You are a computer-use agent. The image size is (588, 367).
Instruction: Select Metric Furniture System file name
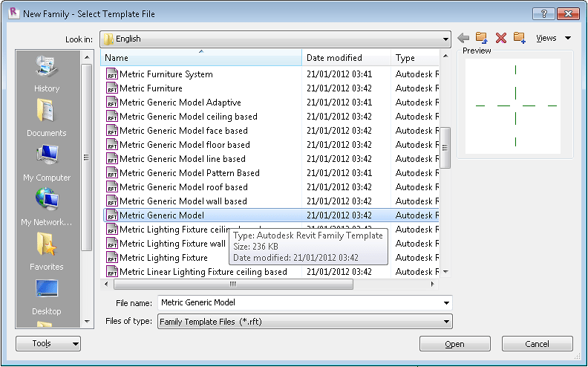pos(166,74)
